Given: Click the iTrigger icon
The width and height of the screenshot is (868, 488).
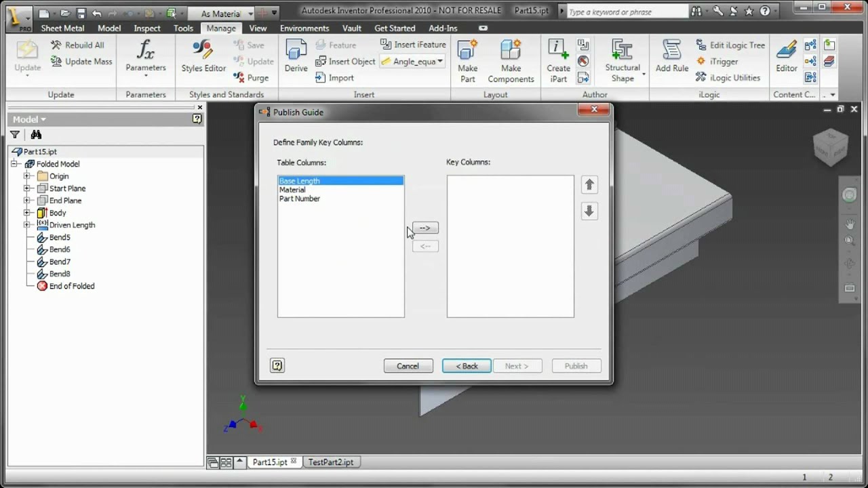Looking at the screenshot, I should (x=701, y=61).
